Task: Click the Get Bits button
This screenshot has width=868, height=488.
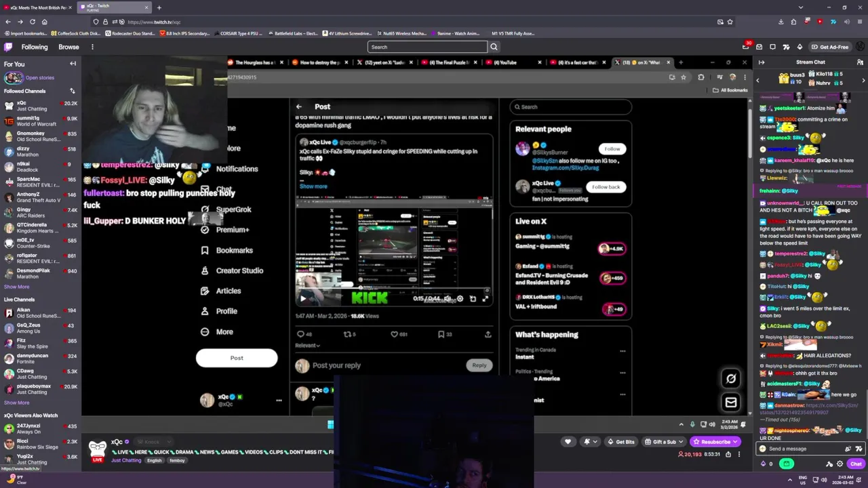Action: click(x=620, y=442)
